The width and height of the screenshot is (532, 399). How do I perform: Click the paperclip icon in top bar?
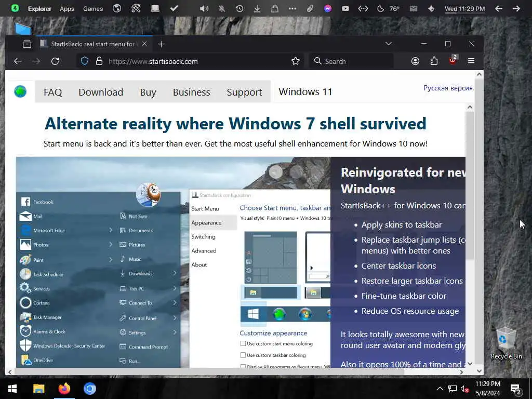[x=310, y=8]
